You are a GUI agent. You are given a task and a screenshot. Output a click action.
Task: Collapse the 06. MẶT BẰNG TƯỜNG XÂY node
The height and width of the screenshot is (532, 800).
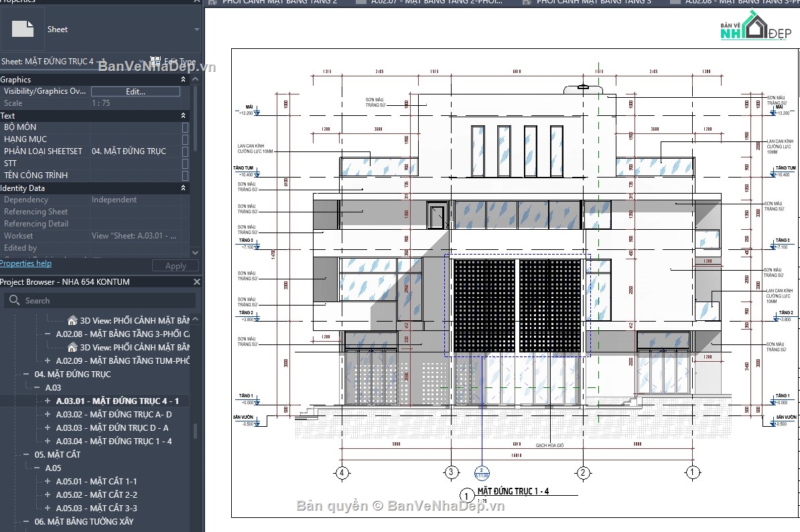point(26,522)
